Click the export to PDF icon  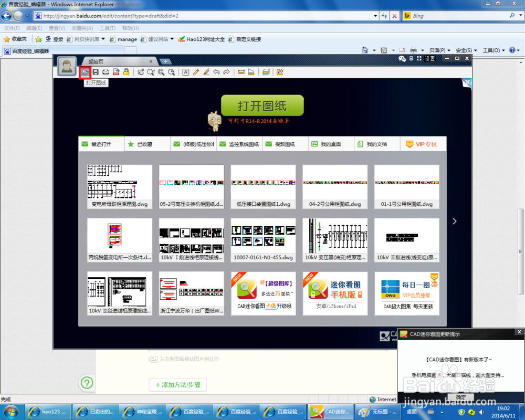click(x=116, y=72)
